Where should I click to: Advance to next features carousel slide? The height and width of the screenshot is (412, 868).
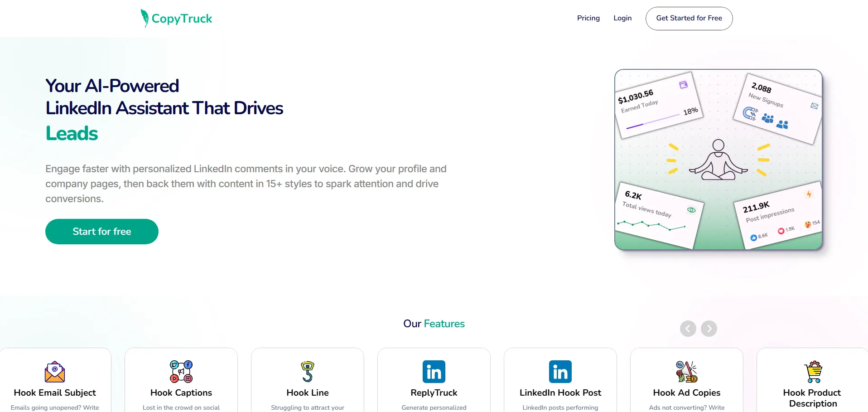pos(709,329)
